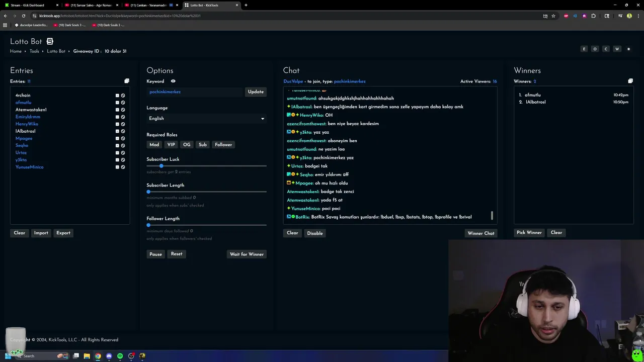Screen dimensions: 644x362
Task: Click Wait for Winner button
Action: click(247, 254)
